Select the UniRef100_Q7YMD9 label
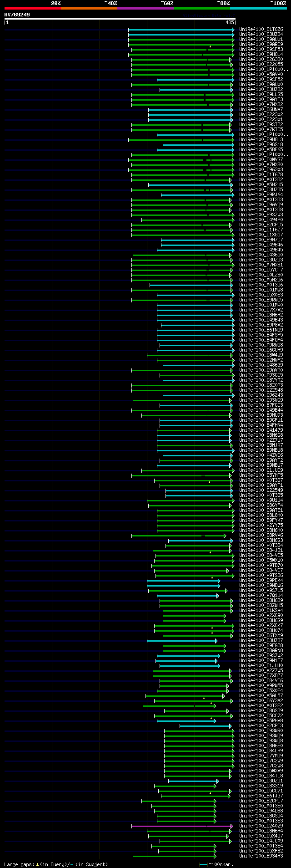The image size is (291, 868). tap(261, 756)
